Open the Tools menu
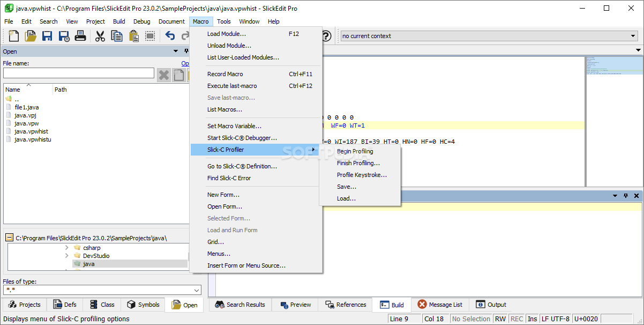Image resolution: width=644 pixels, height=325 pixels. click(x=224, y=21)
